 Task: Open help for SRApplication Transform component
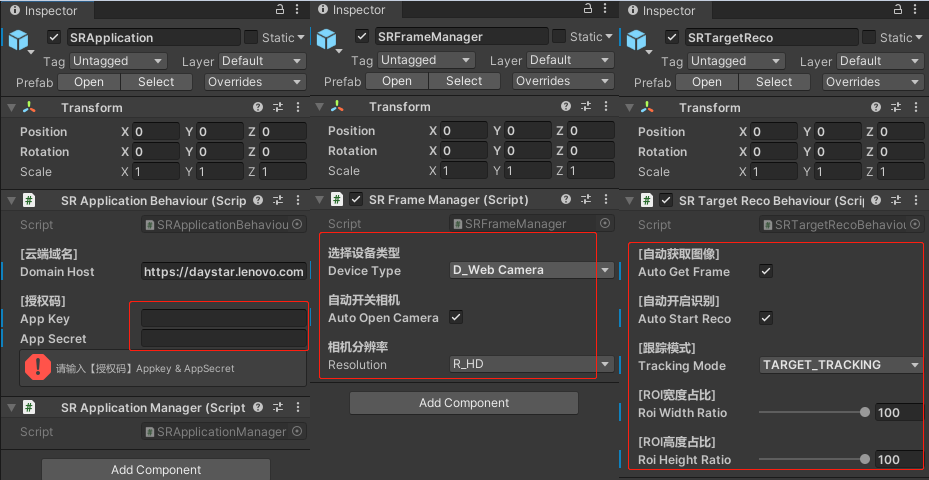pos(258,107)
